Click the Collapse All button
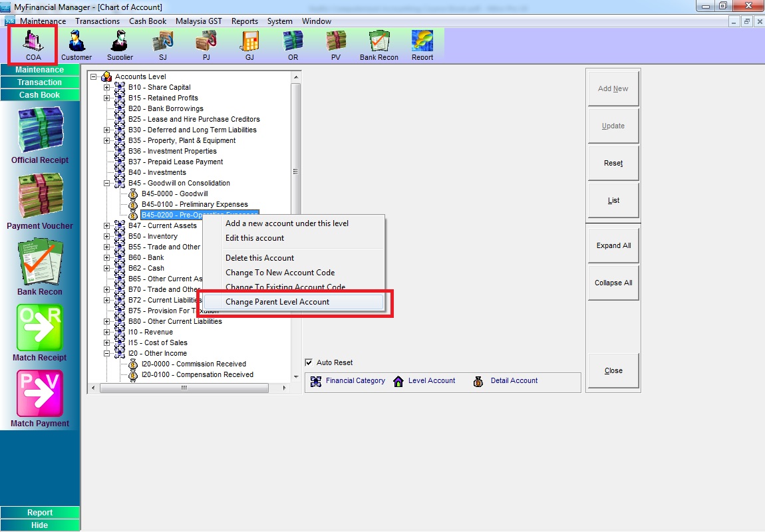 point(613,283)
